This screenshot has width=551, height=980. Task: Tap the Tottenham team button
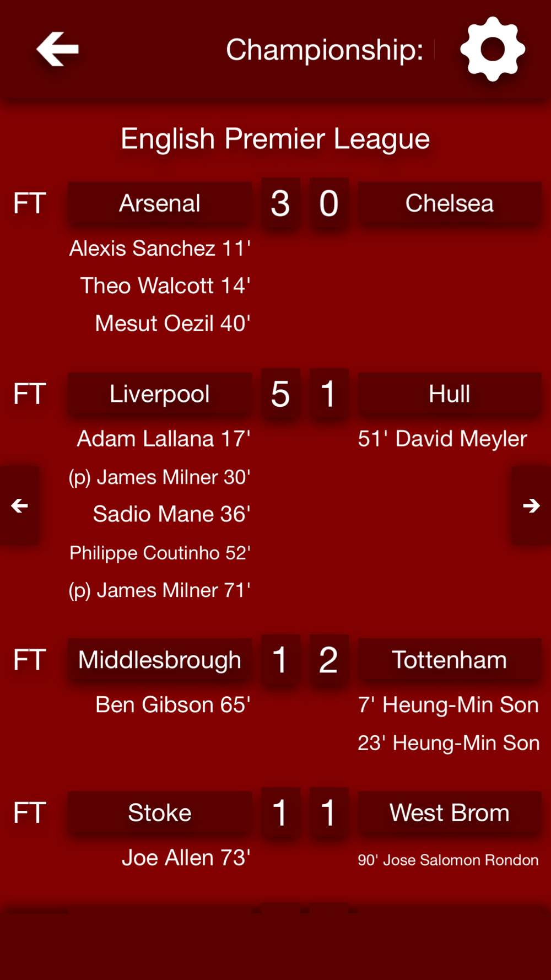point(449,660)
